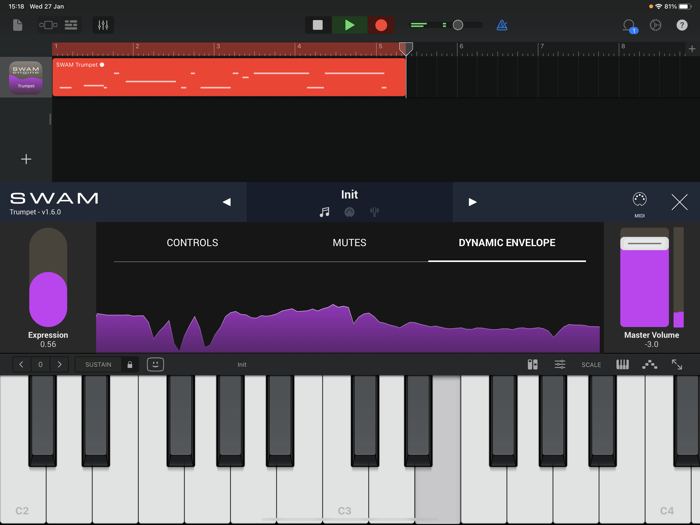Switch to the track list view icon
Viewport: 700px width, 525px height.
[71, 25]
